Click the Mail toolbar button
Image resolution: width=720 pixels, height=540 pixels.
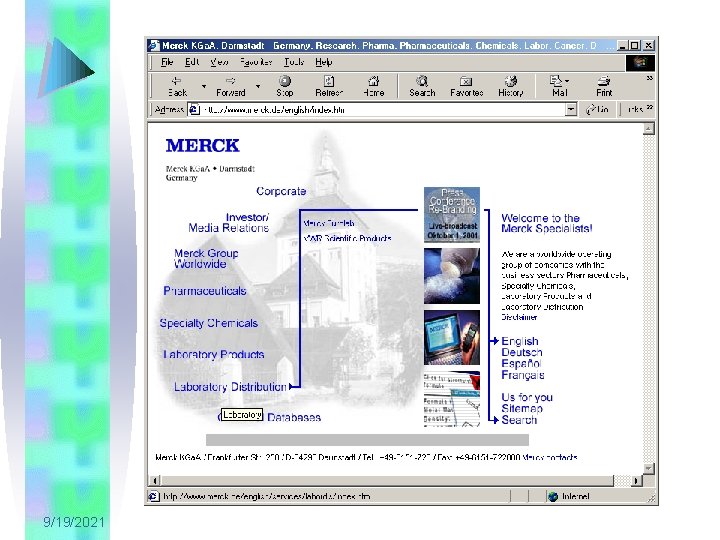(557, 86)
